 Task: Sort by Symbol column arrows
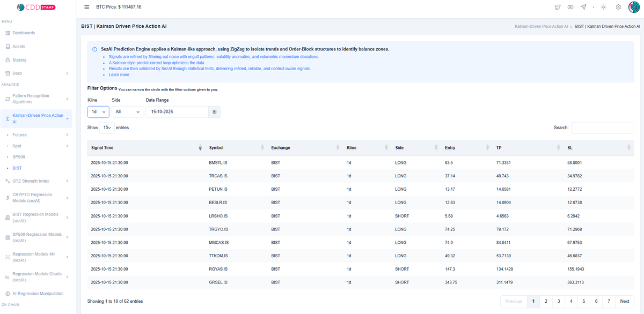[262, 147]
